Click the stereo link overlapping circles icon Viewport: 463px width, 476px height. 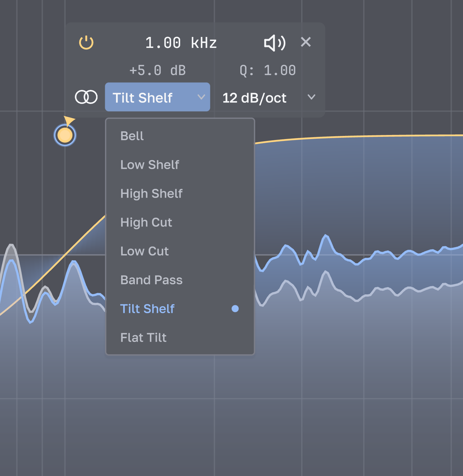pyautogui.click(x=86, y=97)
